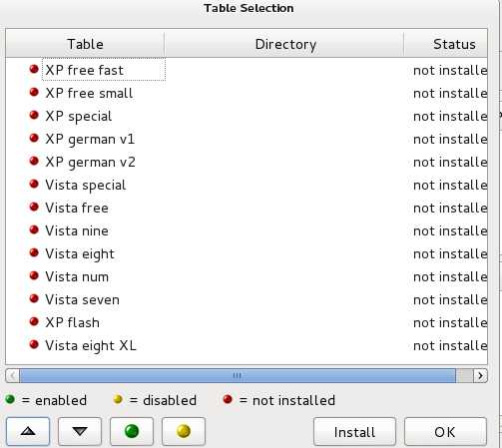Confirm with the OK button

(x=445, y=432)
